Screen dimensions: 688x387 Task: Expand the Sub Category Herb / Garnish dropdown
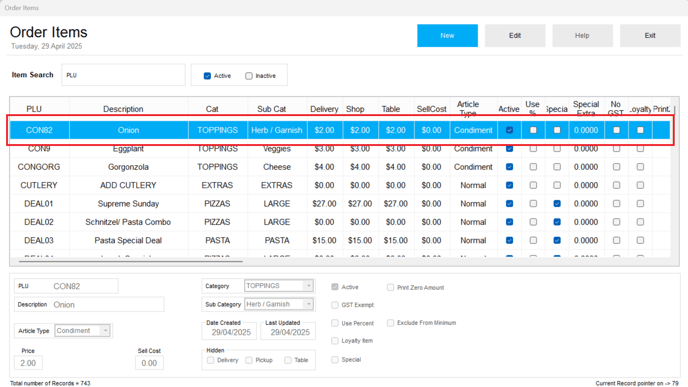pyautogui.click(x=309, y=304)
